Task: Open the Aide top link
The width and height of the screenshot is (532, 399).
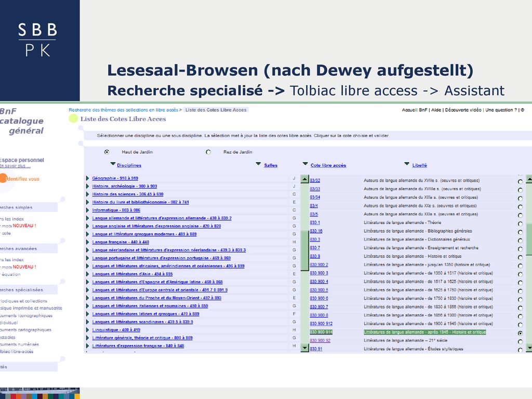Action: coord(436,110)
